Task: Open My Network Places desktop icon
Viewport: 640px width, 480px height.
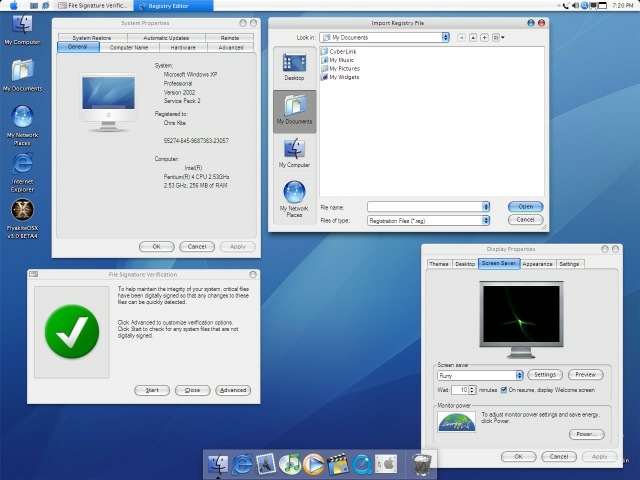Action: point(22,126)
